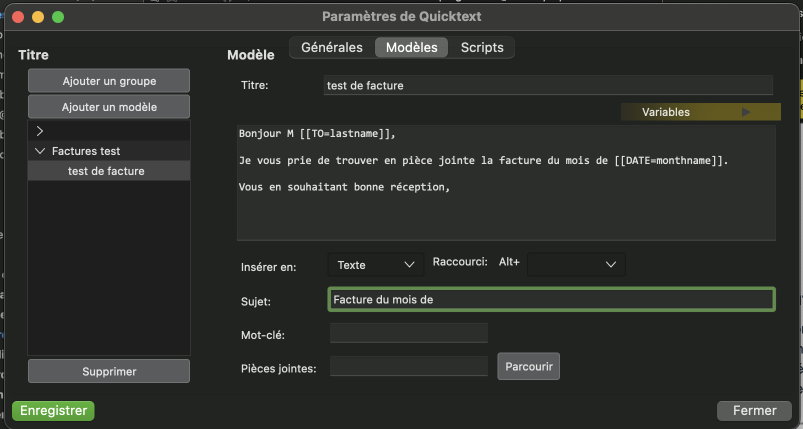This screenshot has height=429, width=803.
Task: Select test de facture template item
Action: pos(106,171)
